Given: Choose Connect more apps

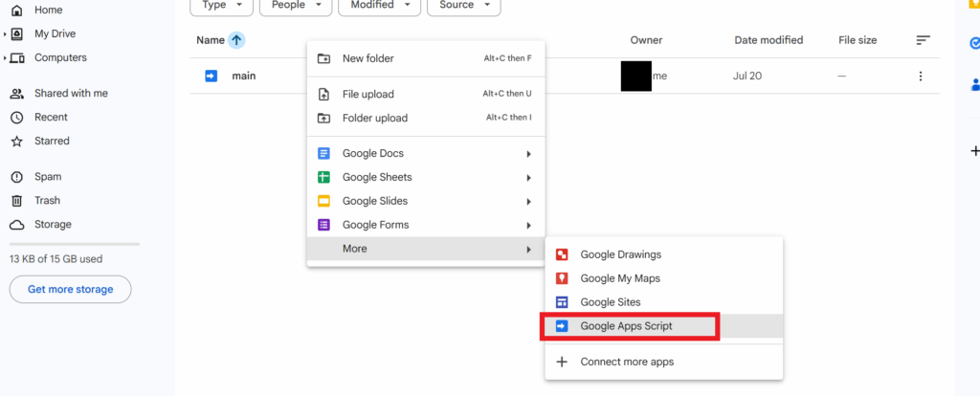Looking at the screenshot, I should [664, 362].
